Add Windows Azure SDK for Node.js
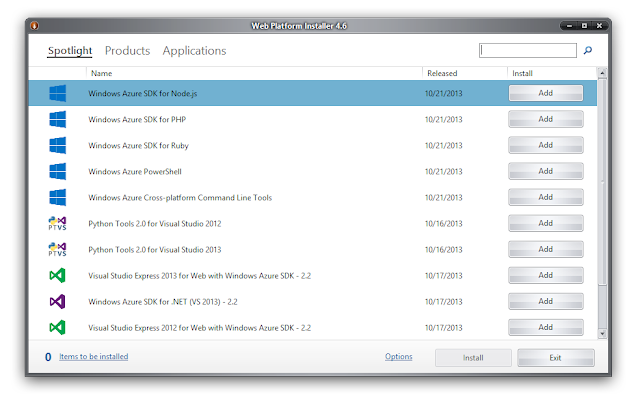Screen dimensions: 640x408 [546, 93]
